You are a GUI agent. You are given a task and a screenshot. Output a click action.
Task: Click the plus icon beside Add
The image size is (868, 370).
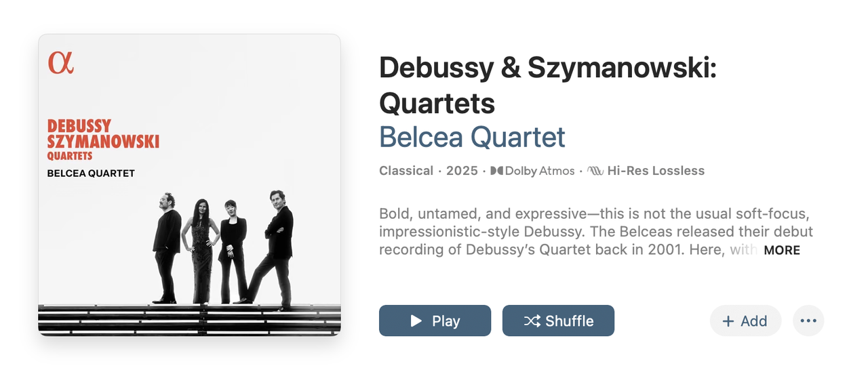(728, 321)
